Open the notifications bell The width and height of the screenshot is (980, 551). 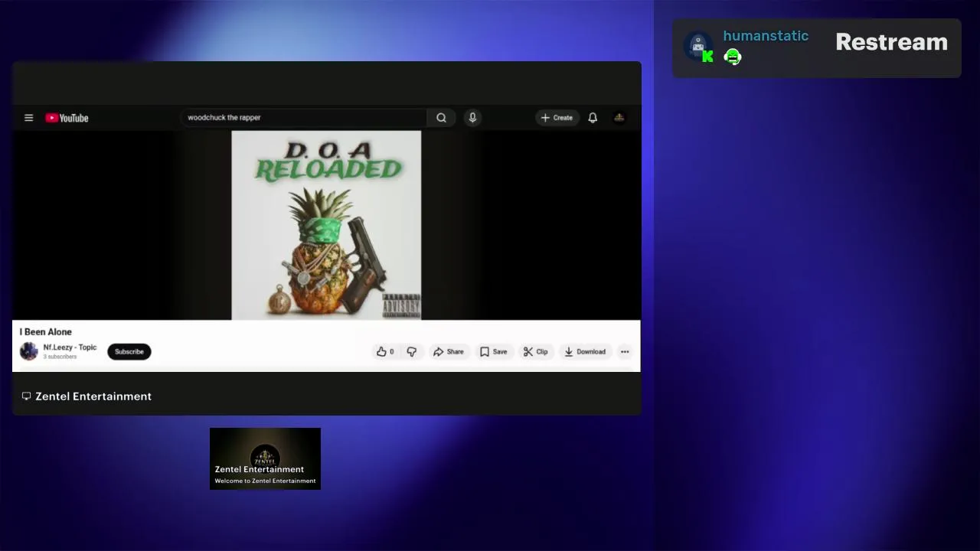(x=593, y=117)
